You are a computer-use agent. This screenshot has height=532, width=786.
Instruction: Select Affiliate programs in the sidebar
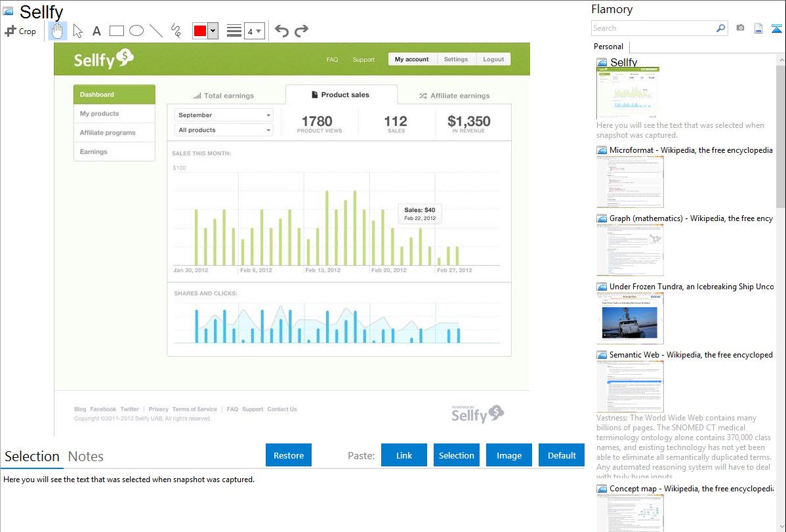click(114, 133)
